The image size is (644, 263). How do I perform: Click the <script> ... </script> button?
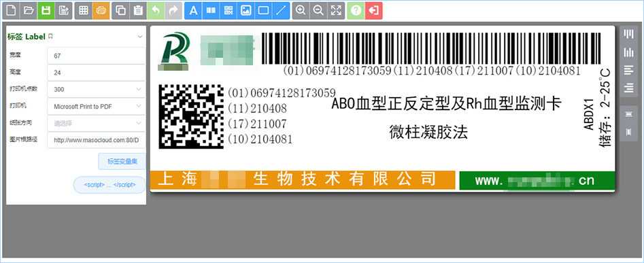point(109,185)
